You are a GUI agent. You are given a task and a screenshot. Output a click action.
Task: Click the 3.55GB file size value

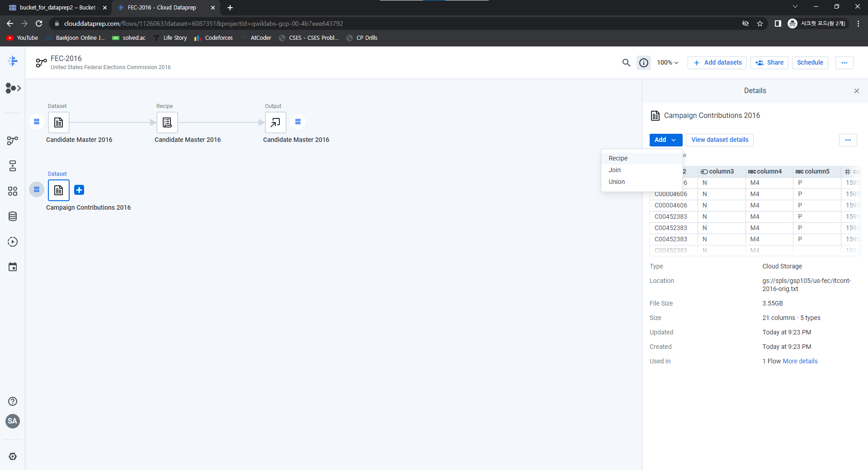(x=773, y=303)
